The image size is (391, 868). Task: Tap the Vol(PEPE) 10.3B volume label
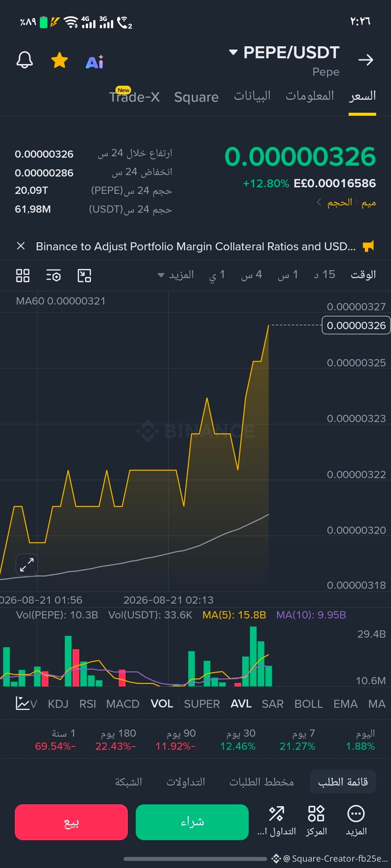click(57, 615)
